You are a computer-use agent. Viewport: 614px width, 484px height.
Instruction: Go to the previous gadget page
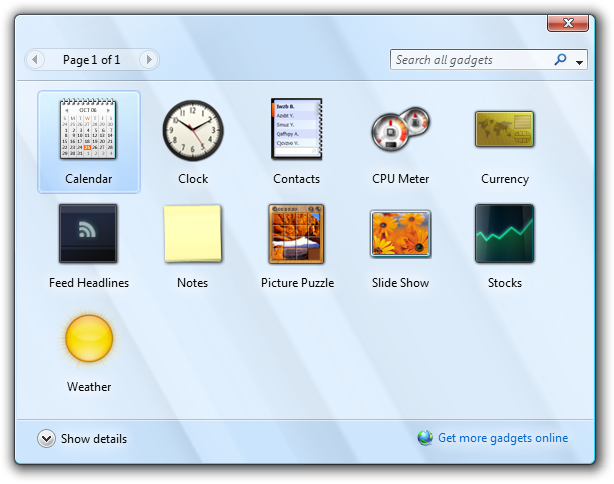click(x=36, y=60)
